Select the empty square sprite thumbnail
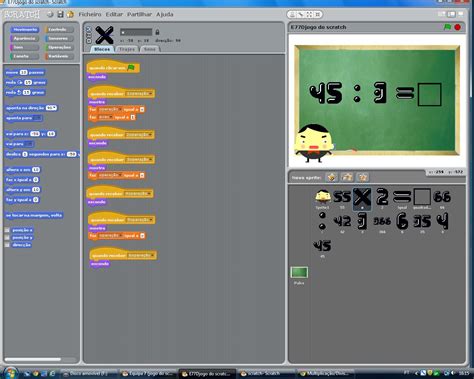The image size is (474, 379). (422, 199)
